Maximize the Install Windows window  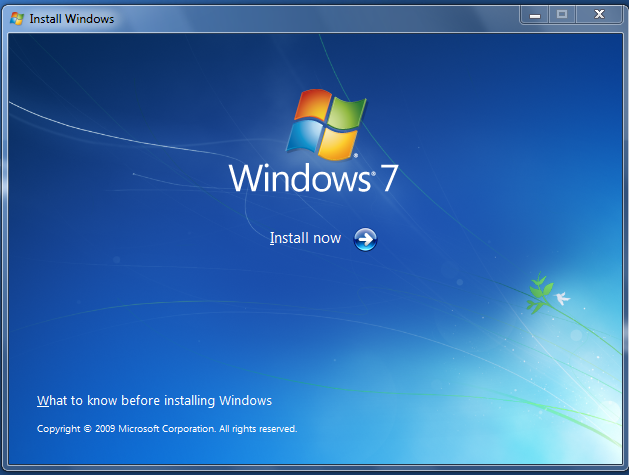[562, 15]
